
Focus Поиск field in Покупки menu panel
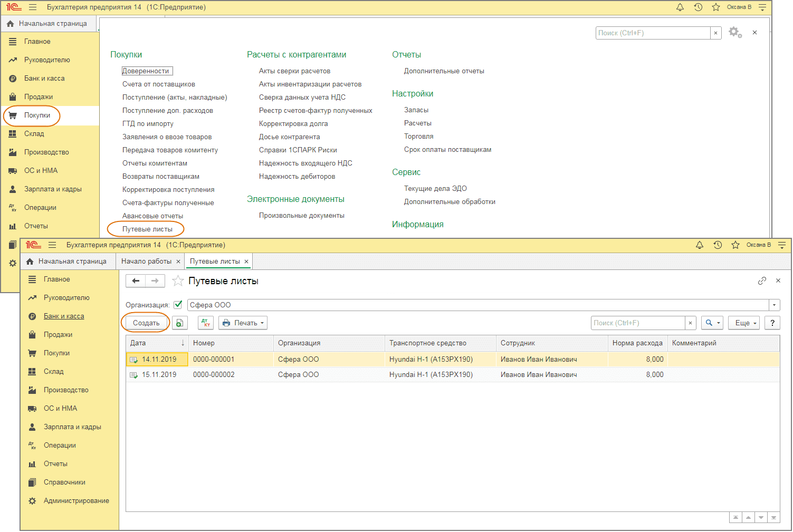point(653,33)
